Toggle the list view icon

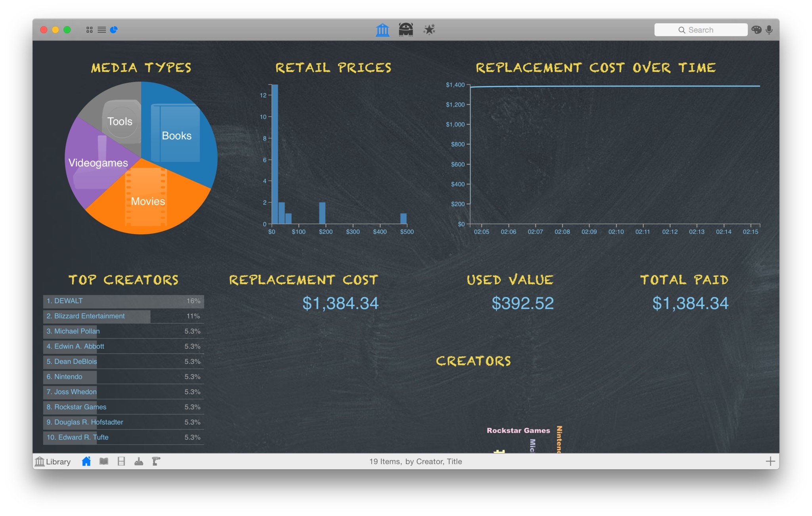102,30
